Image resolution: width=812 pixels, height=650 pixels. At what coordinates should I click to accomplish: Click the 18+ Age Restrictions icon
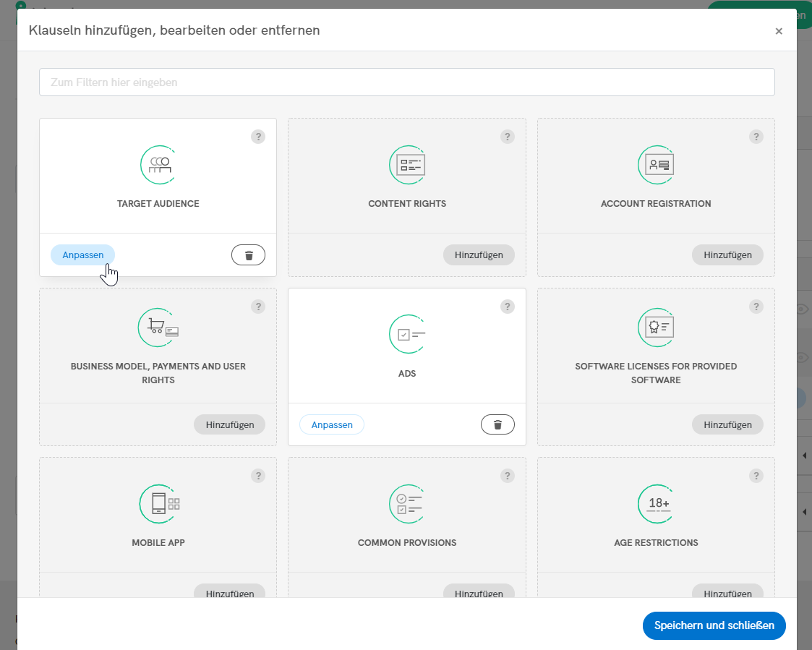click(657, 503)
